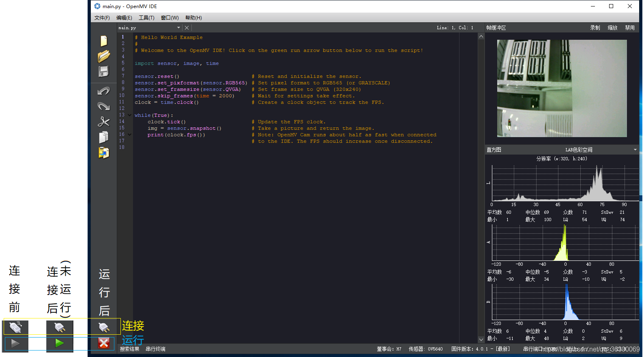The image size is (644, 357).
Task: Click the 董事会: H7 board status entry
Action: pyautogui.click(x=389, y=349)
